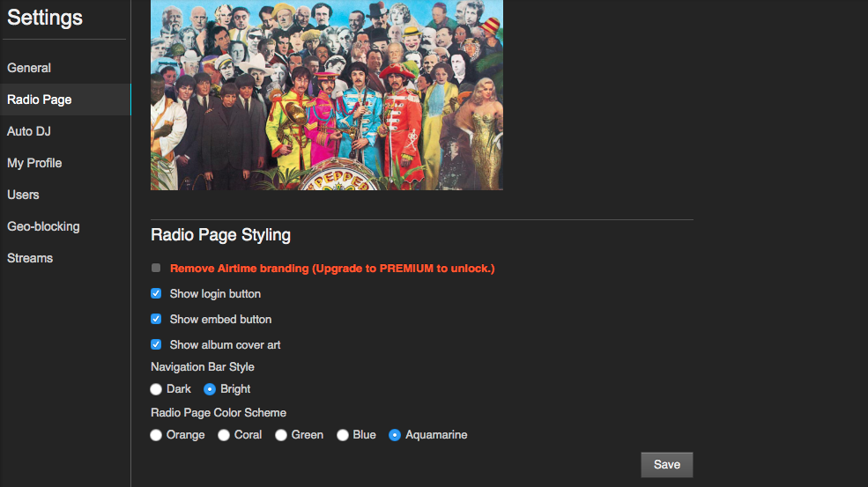Click the album cover image
Image resolution: width=868 pixels, height=487 pixels.
click(x=326, y=95)
